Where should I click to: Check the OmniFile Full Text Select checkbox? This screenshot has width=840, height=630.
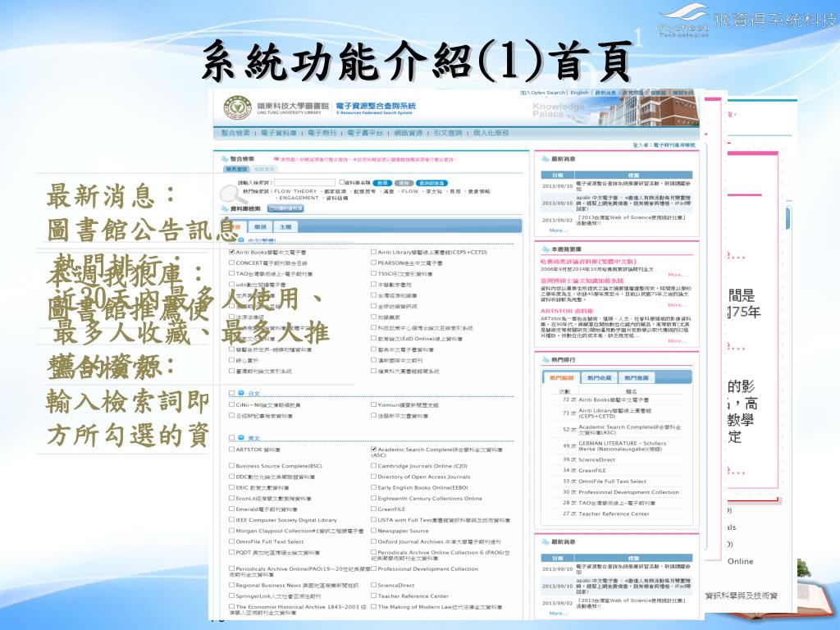(231, 541)
